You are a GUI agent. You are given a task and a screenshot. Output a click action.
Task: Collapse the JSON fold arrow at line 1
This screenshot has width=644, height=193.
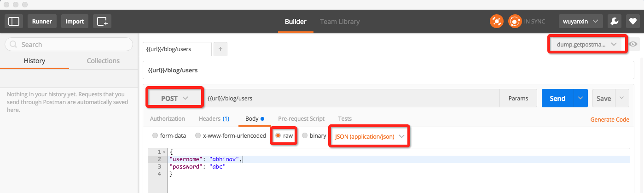pyautogui.click(x=164, y=152)
